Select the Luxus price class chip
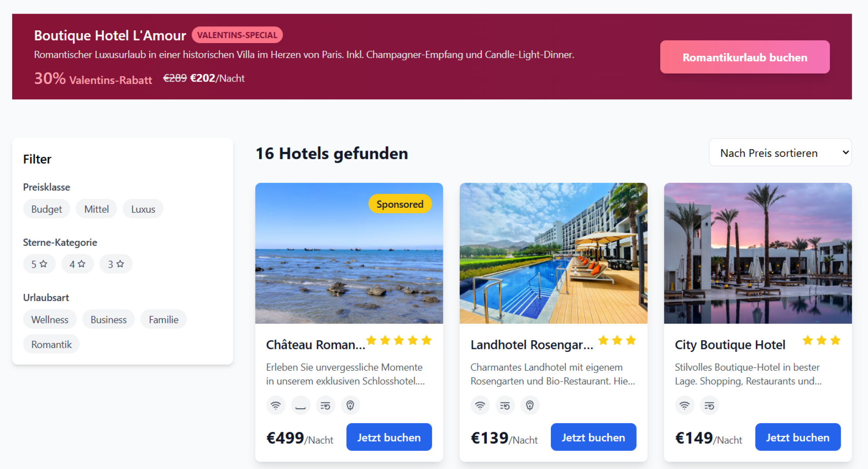The height and width of the screenshot is (469, 868). (143, 209)
